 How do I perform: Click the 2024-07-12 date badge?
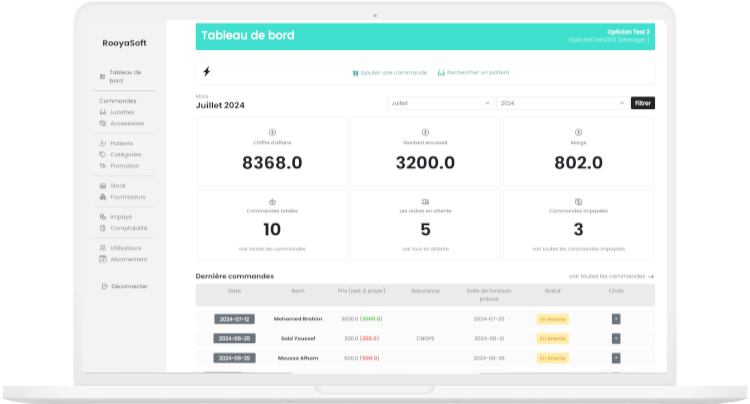(234, 319)
